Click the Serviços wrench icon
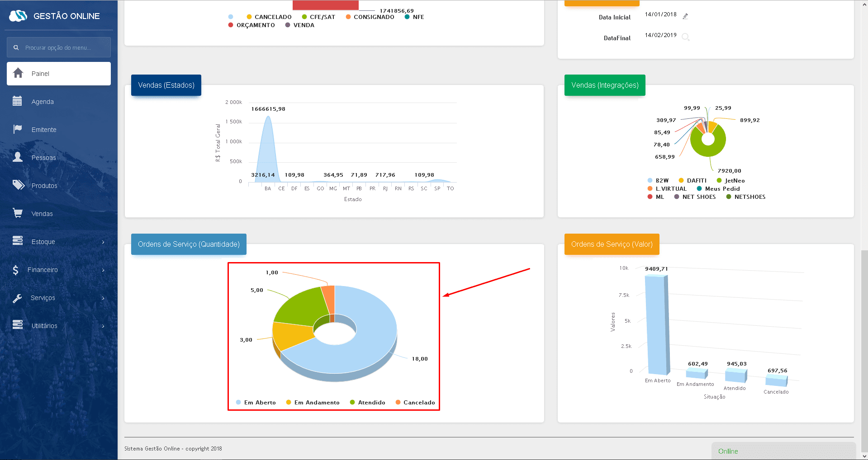Image resolution: width=868 pixels, height=460 pixels. pyautogui.click(x=17, y=298)
